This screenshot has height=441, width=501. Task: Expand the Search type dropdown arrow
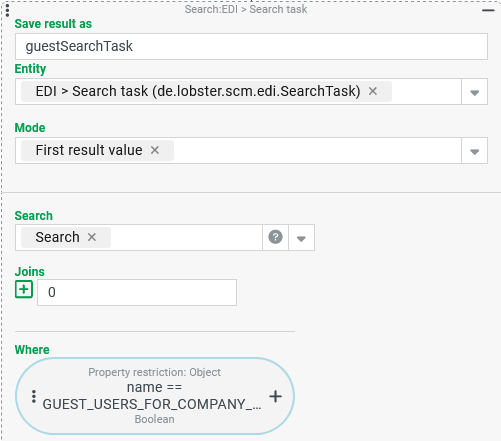pos(301,238)
